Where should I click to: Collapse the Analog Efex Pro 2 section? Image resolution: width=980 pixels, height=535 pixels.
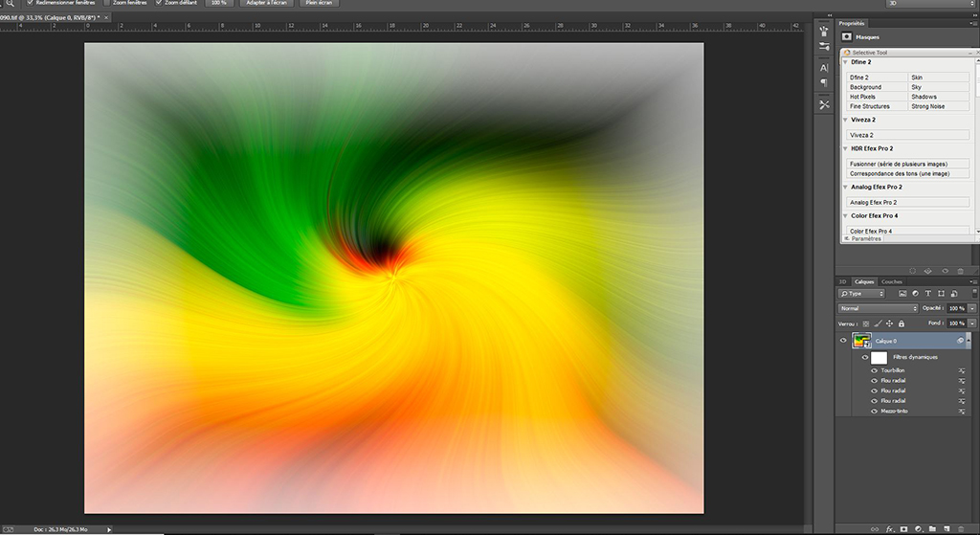pos(846,188)
